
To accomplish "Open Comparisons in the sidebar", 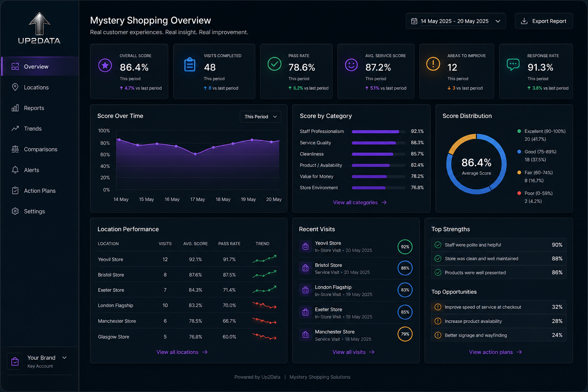I will [x=40, y=149].
